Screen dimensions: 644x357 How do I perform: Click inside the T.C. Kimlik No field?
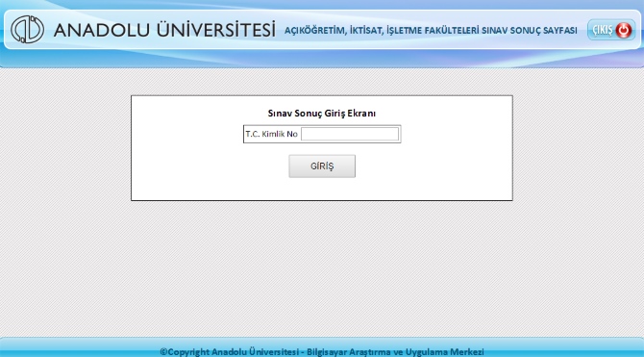point(350,134)
